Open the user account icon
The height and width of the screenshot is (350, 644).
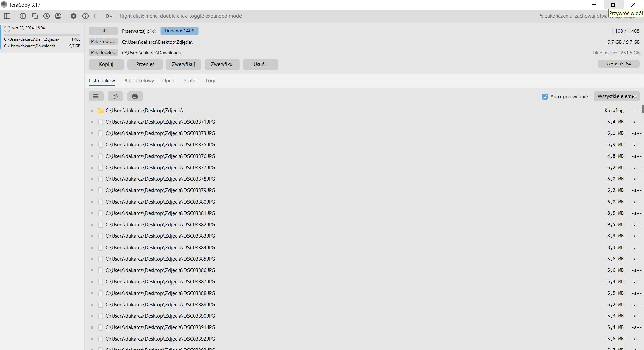58,16
